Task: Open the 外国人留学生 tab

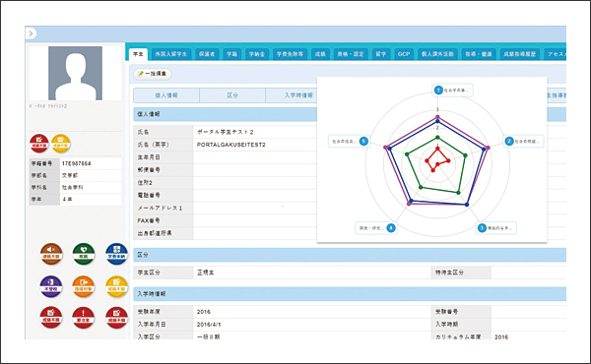Action: pyautogui.click(x=171, y=54)
